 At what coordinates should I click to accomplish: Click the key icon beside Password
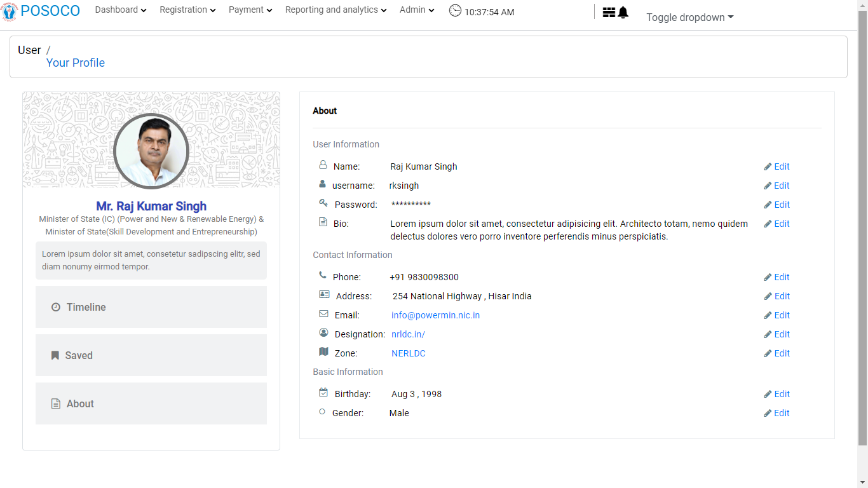tap(323, 203)
